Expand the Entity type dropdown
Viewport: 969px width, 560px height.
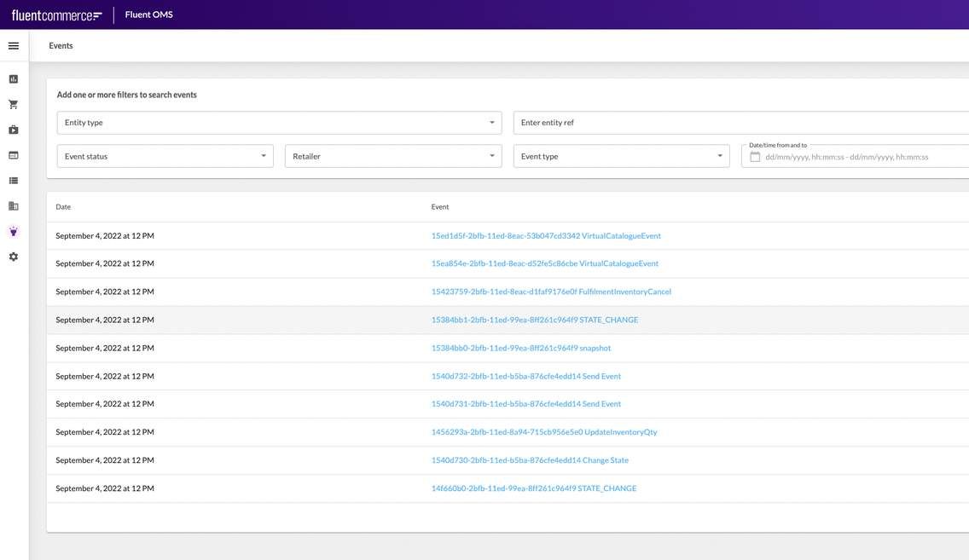(280, 123)
